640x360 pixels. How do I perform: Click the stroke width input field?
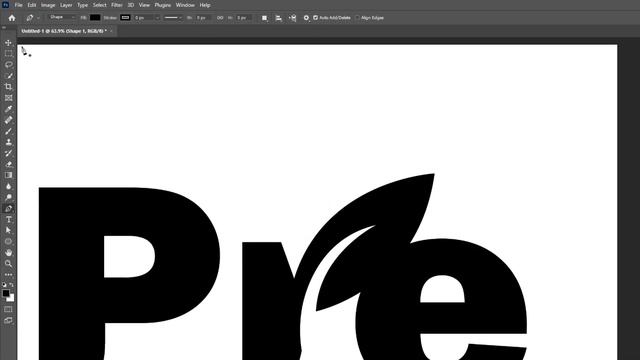click(x=144, y=18)
